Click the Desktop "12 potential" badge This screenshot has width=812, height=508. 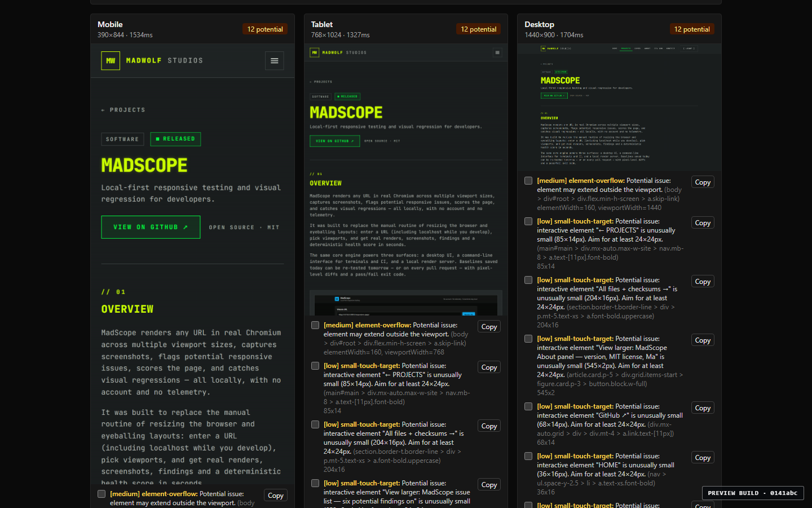(x=692, y=29)
